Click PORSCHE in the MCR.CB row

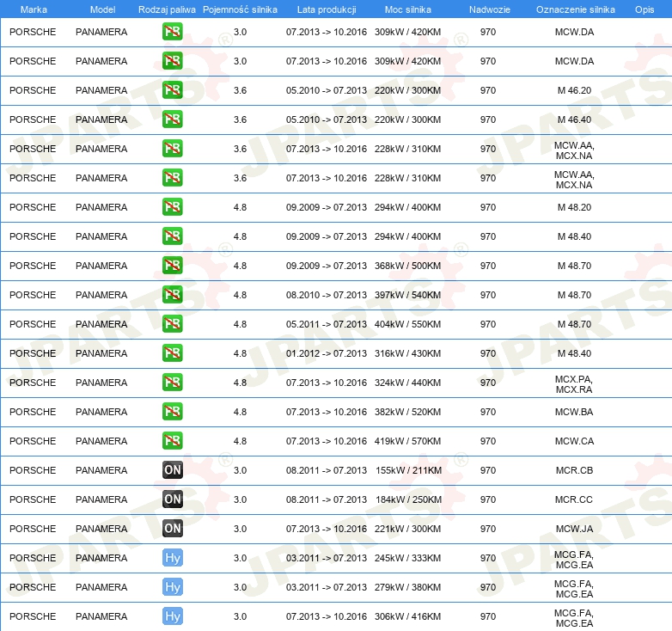coord(33,470)
